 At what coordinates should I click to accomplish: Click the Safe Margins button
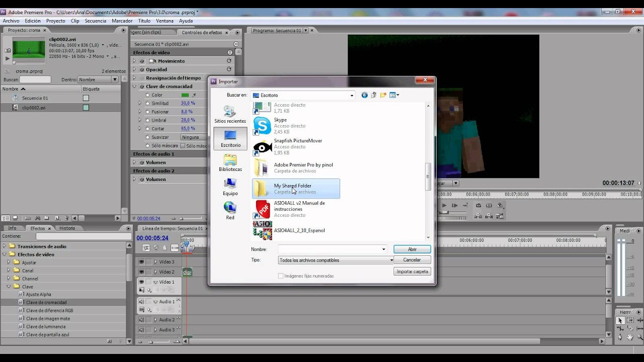489,206
